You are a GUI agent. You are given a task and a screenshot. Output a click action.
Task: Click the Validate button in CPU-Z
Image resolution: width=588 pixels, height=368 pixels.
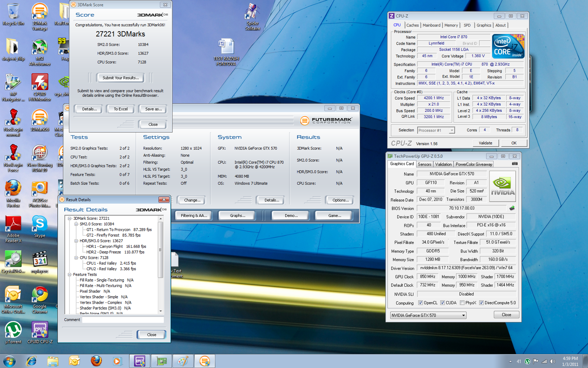485,143
